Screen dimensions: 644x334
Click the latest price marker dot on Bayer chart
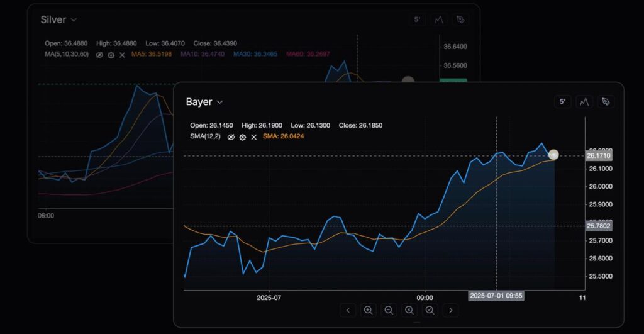(x=553, y=155)
